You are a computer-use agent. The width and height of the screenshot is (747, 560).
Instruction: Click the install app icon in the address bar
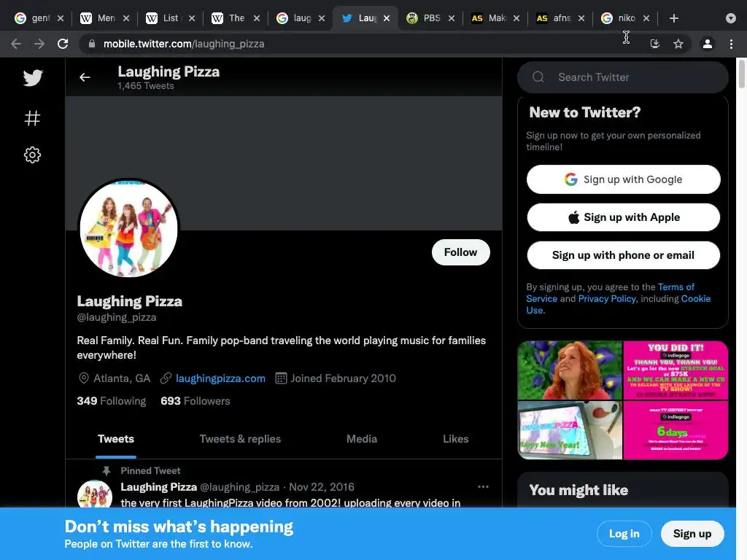[655, 44]
